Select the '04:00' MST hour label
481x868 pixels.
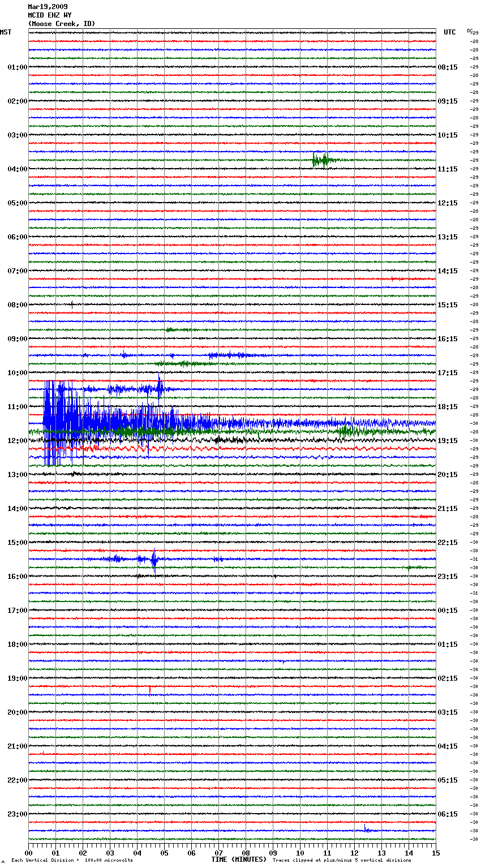point(18,169)
